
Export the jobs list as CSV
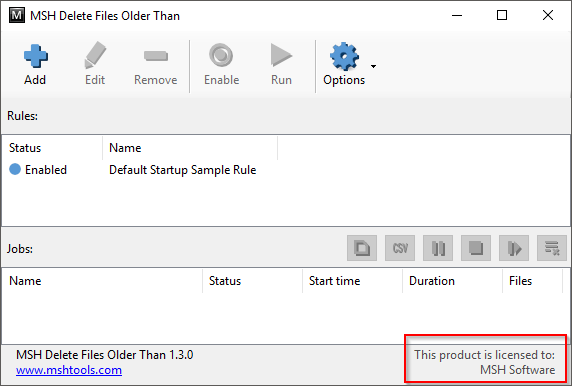tap(400, 248)
